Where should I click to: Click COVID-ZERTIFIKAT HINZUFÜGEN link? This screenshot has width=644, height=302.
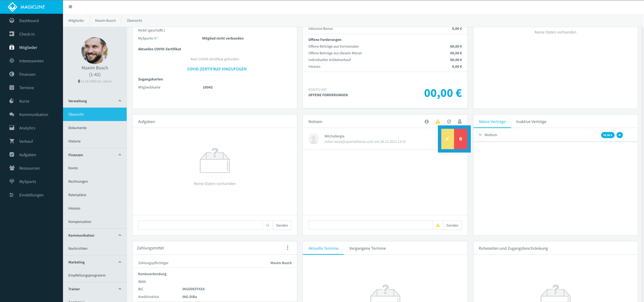(x=217, y=69)
